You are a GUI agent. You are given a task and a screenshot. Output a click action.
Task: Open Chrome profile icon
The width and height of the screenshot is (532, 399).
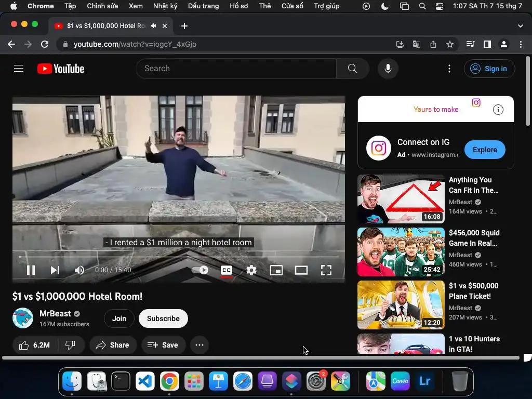pos(504,44)
